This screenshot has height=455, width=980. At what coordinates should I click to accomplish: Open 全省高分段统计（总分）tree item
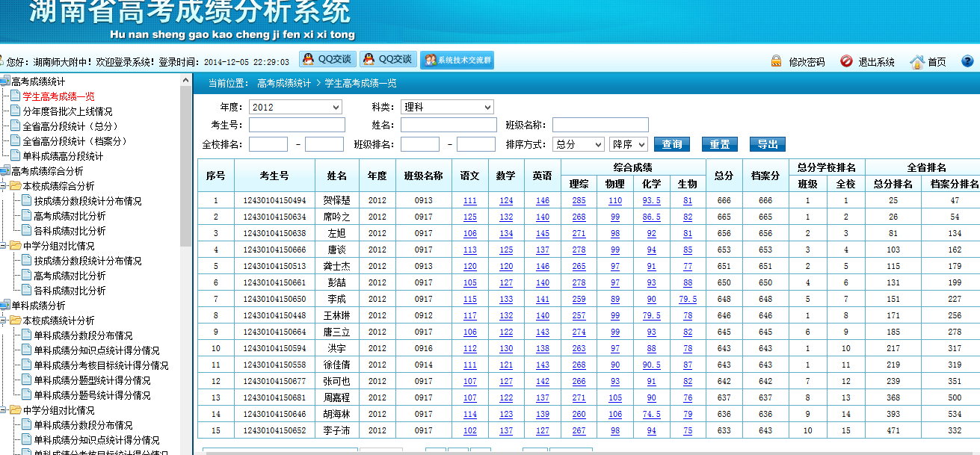coord(70,126)
